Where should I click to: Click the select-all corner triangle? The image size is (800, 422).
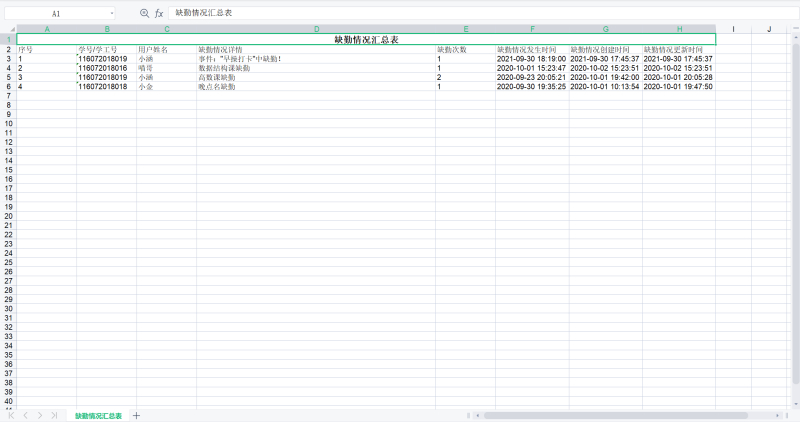point(13,30)
